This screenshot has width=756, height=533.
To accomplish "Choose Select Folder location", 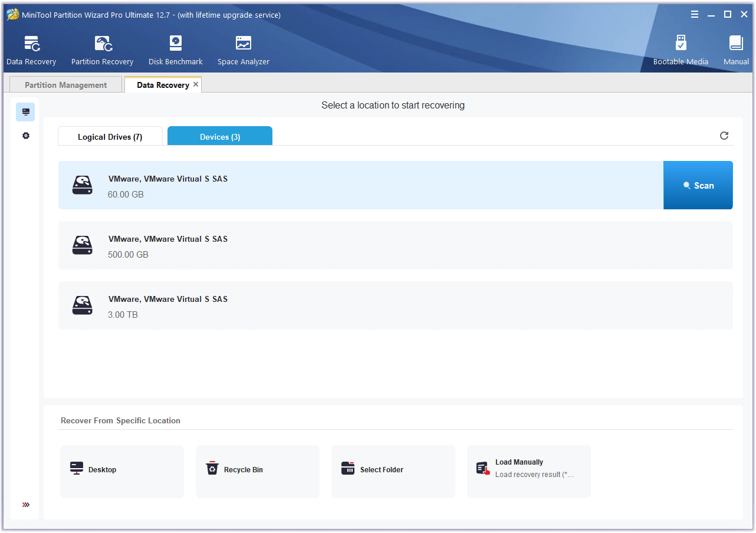I will click(x=393, y=472).
